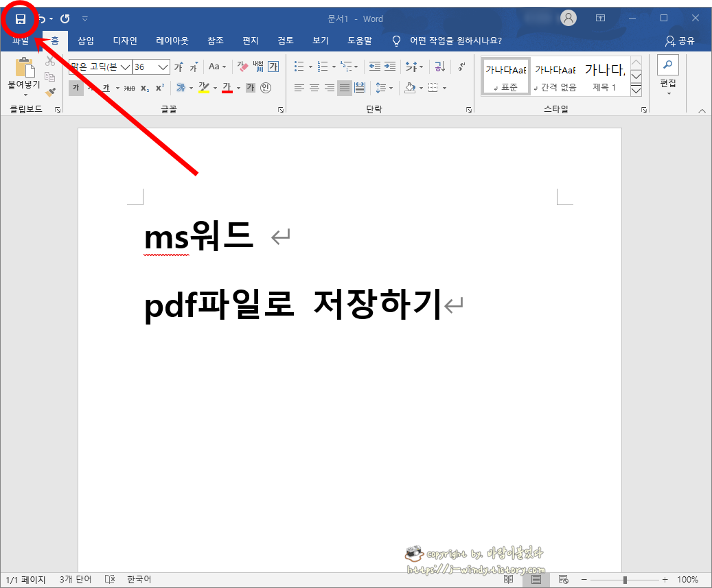Click the lightbulb Tell Me icon
712x588 pixels.
pos(396,41)
